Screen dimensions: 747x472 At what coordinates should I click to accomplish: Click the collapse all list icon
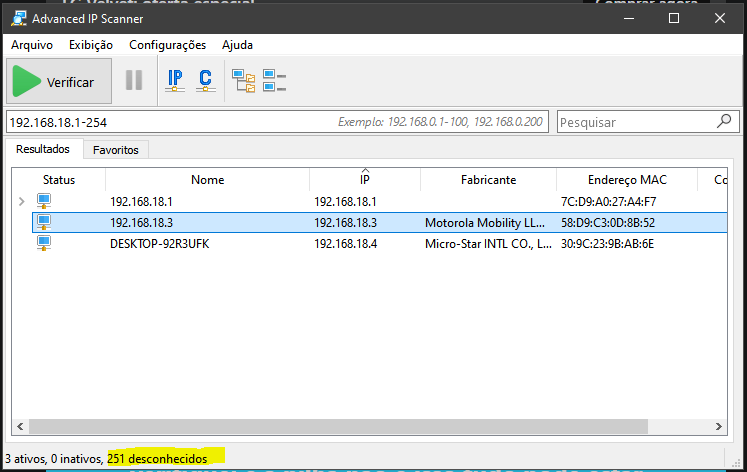pos(274,80)
